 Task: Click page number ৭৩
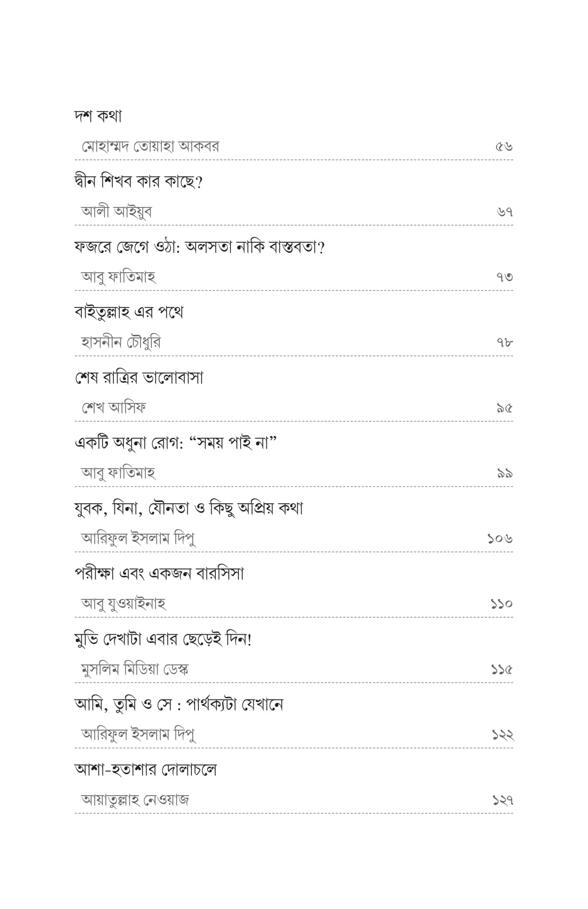coord(505,277)
